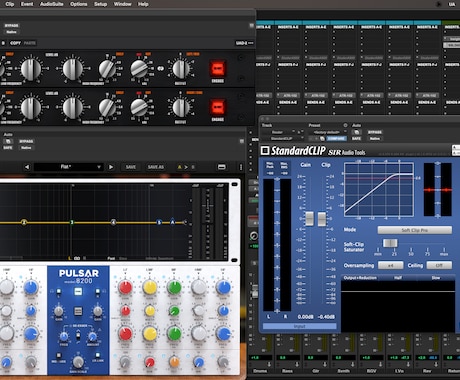Click the SAVE preset button
The height and width of the screenshot is (380, 460).
click(x=131, y=167)
